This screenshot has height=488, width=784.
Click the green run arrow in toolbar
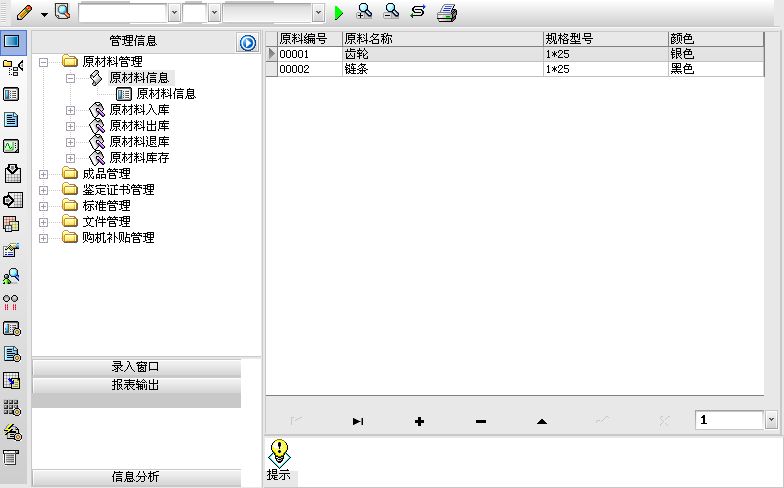[338, 12]
